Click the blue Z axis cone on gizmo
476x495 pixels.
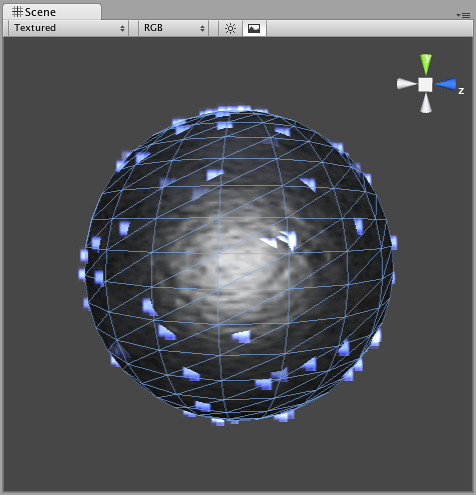click(446, 84)
